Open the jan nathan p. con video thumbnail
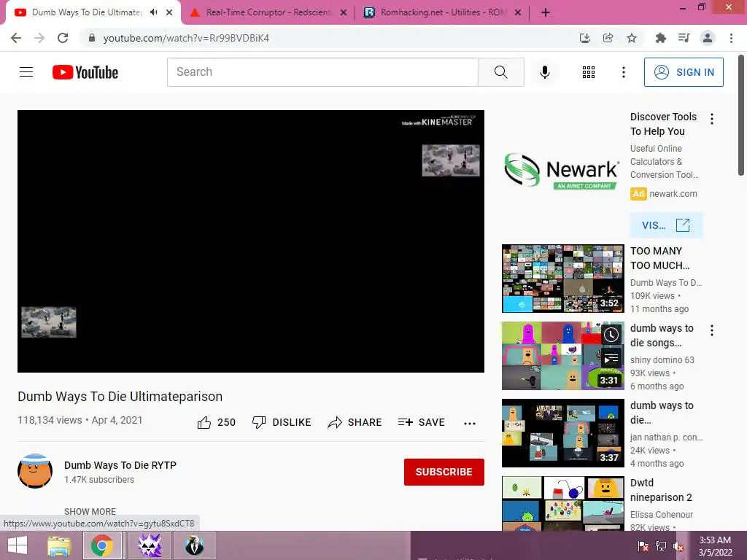This screenshot has width=747, height=560. pyautogui.click(x=562, y=433)
